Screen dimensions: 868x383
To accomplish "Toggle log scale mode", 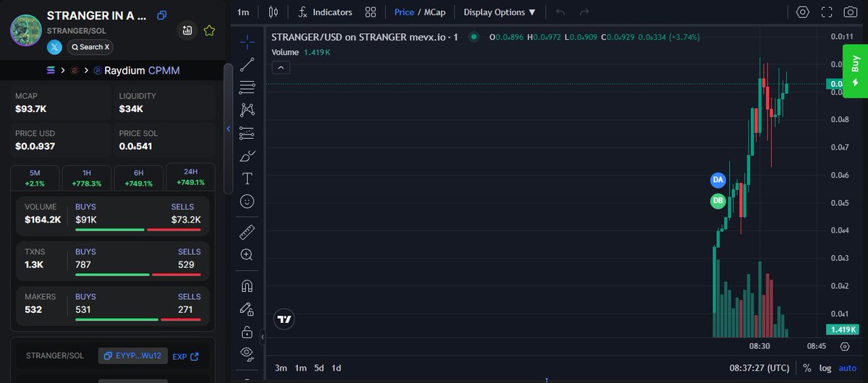I will (x=825, y=368).
